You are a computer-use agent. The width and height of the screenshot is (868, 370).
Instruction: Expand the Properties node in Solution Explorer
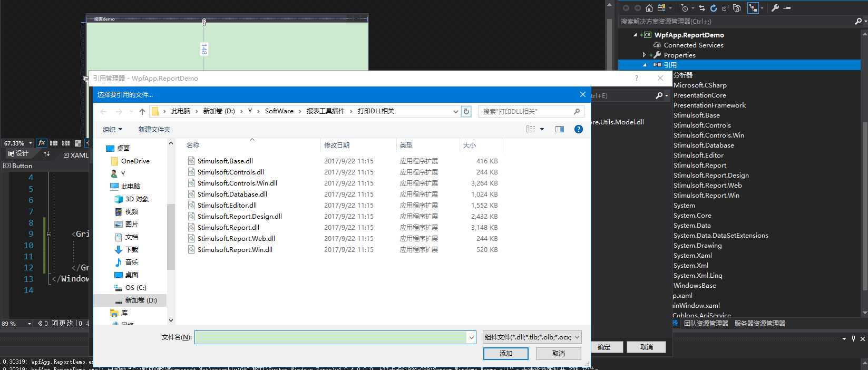644,55
